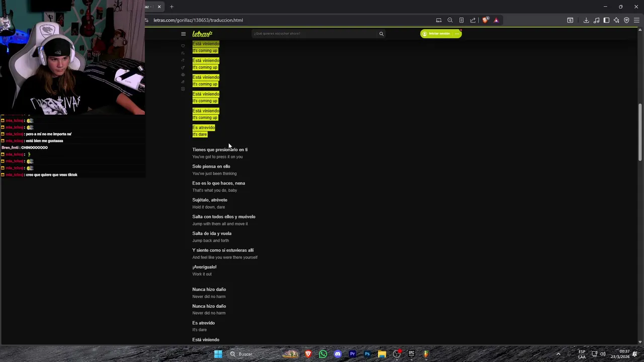The height and width of the screenshot is (362, 644).
Task: Open Discord from the taskbar
Action: [338, 354]
